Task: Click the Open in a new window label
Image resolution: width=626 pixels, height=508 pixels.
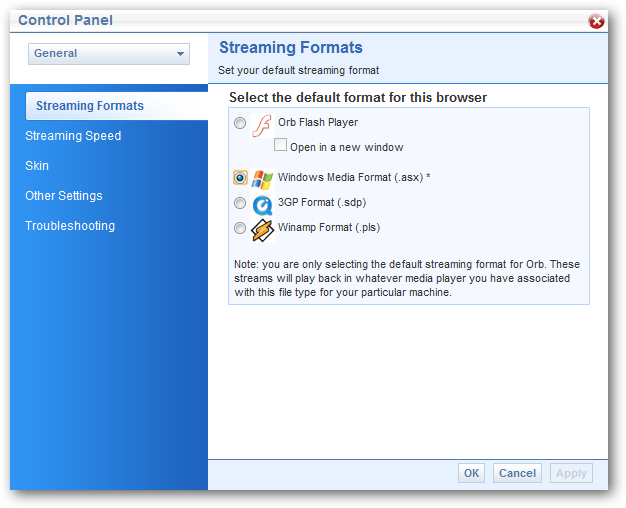Action: (347, 147)
